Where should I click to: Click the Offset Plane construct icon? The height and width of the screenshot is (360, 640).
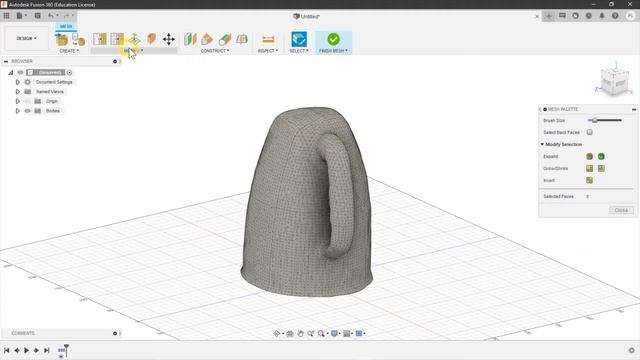point(190,39)
